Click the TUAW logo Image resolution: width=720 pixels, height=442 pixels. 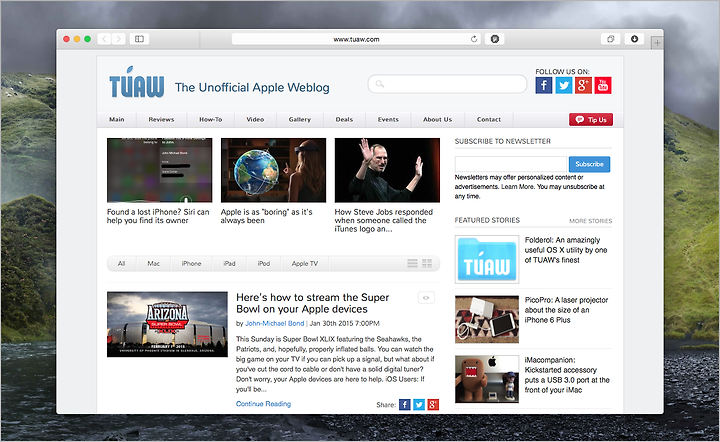click(137, 82)
